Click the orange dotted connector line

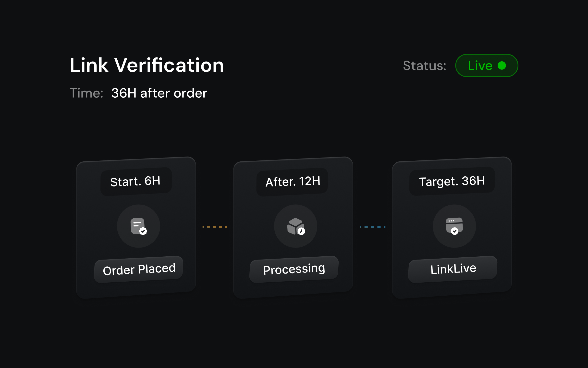click(214, 227)
